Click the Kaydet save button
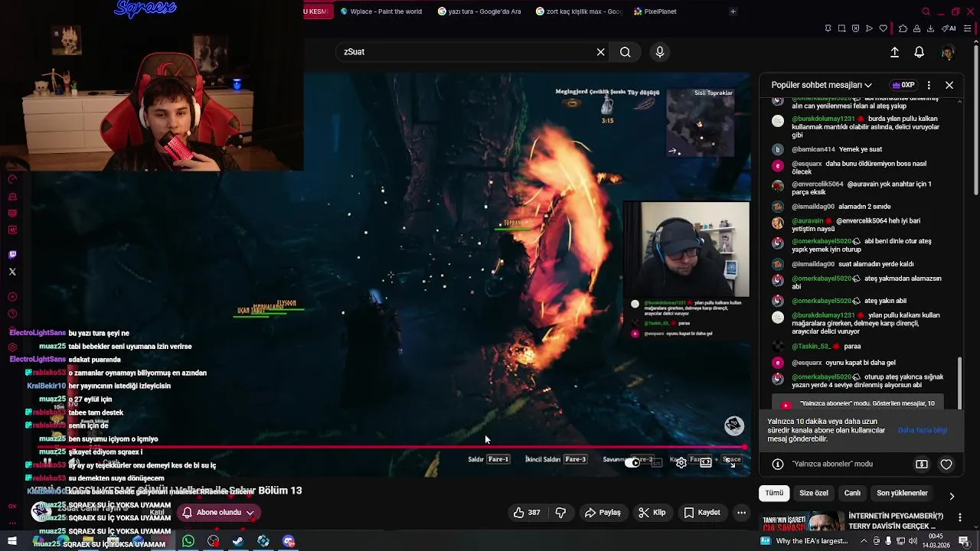This screenshot has height=551, width=980. click(x=702, y=513)
